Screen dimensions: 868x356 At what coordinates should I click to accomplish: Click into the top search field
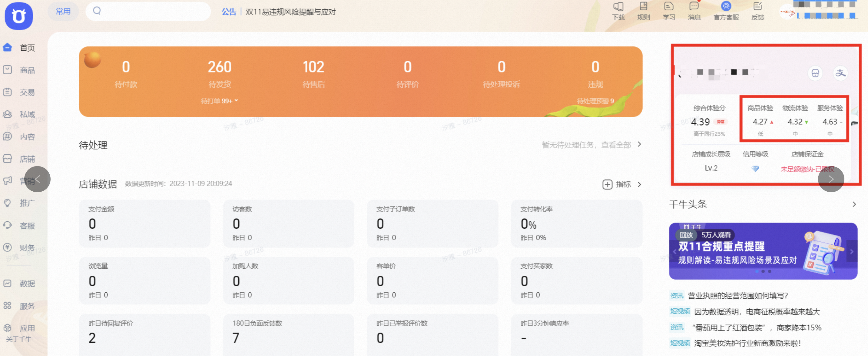[x=148, y=11]
